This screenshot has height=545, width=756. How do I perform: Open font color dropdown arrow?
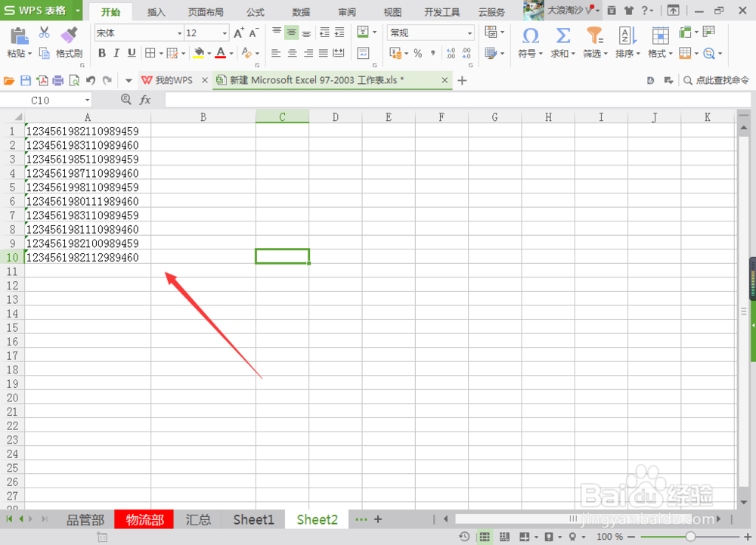click(231, 54)
